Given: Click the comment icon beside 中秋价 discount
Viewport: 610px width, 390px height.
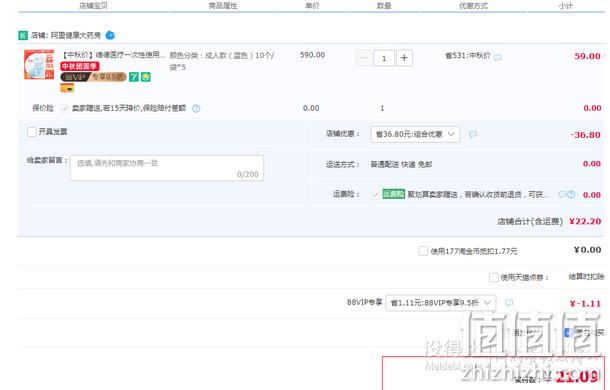Looking at the screenshot, I should (x=498, y=58).
